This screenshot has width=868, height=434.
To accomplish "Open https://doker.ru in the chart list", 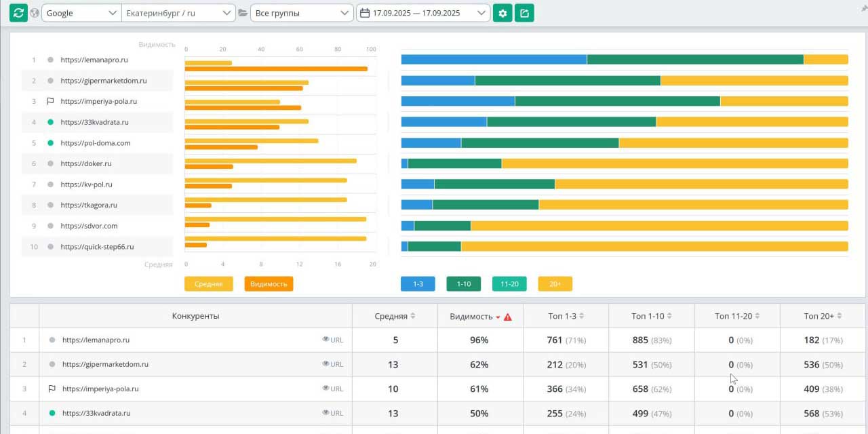I will click(x=86, y=163).
